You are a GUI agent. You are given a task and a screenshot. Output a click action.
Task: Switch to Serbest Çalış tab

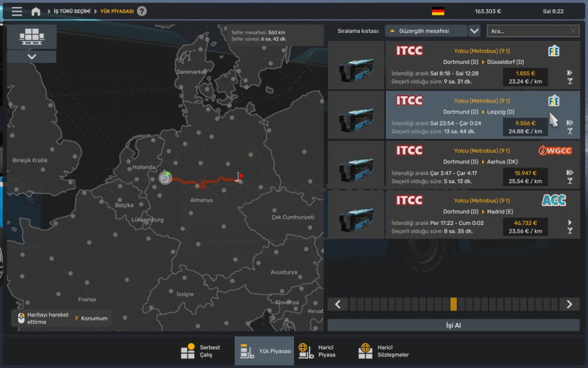pos(201,351)
